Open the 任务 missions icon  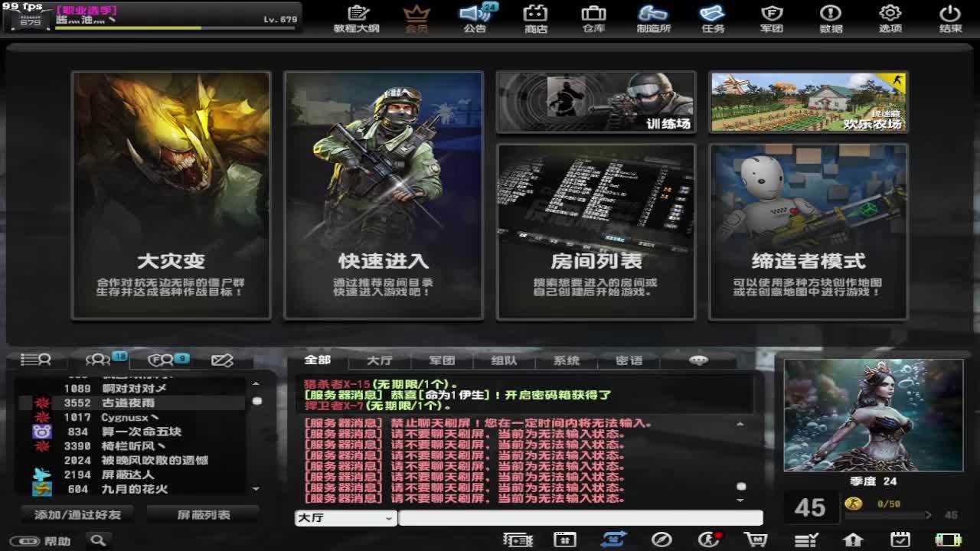click(713, 18)
